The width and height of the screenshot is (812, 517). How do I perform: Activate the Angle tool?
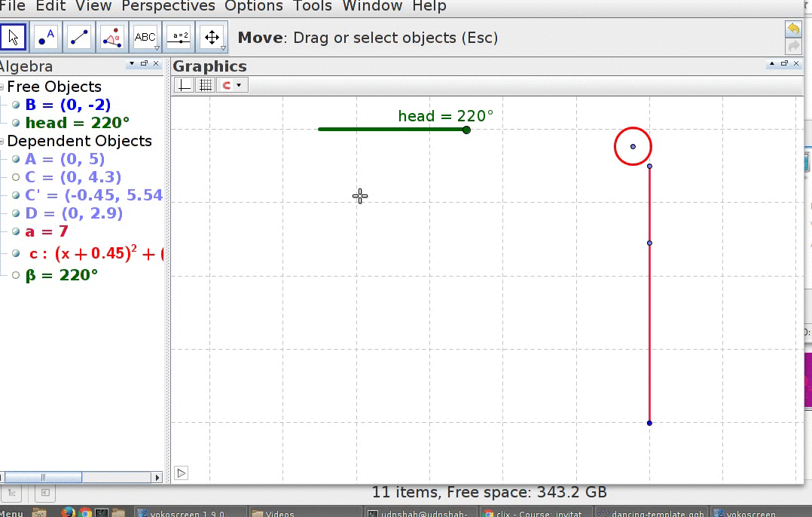[112, 37]
